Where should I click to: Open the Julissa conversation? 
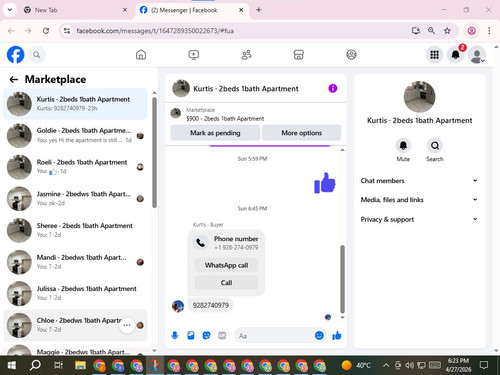[75, 293]
